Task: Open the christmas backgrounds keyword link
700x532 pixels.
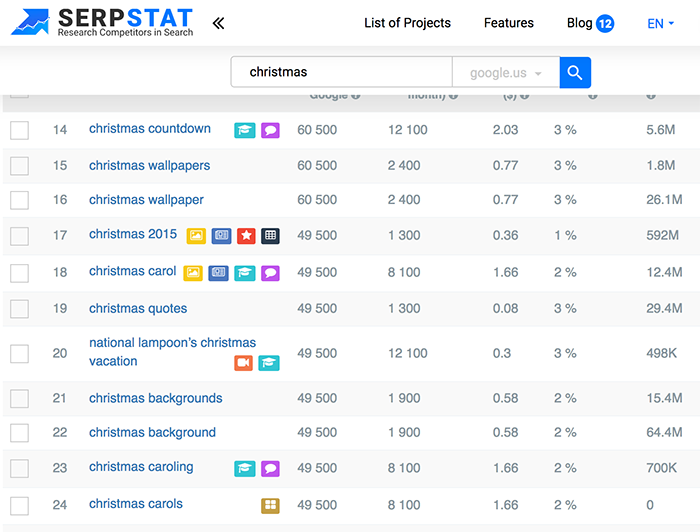Action: [155, 398]
